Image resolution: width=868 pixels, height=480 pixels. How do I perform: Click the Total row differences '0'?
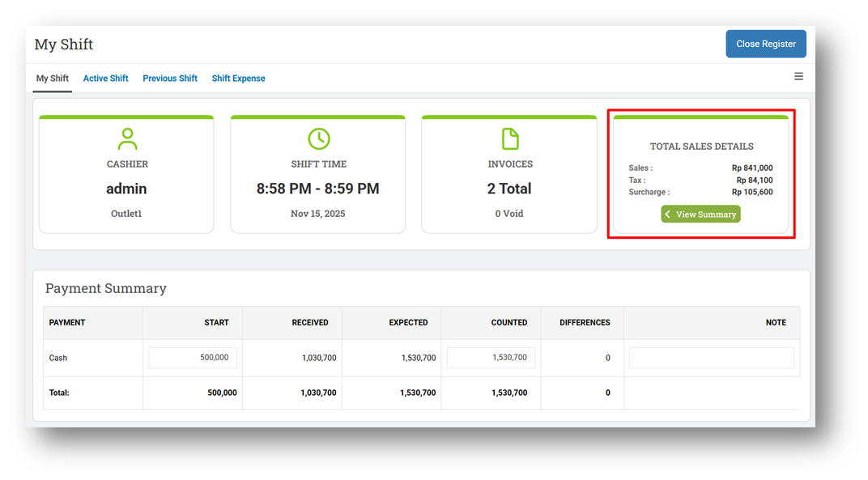coord(608,393)
